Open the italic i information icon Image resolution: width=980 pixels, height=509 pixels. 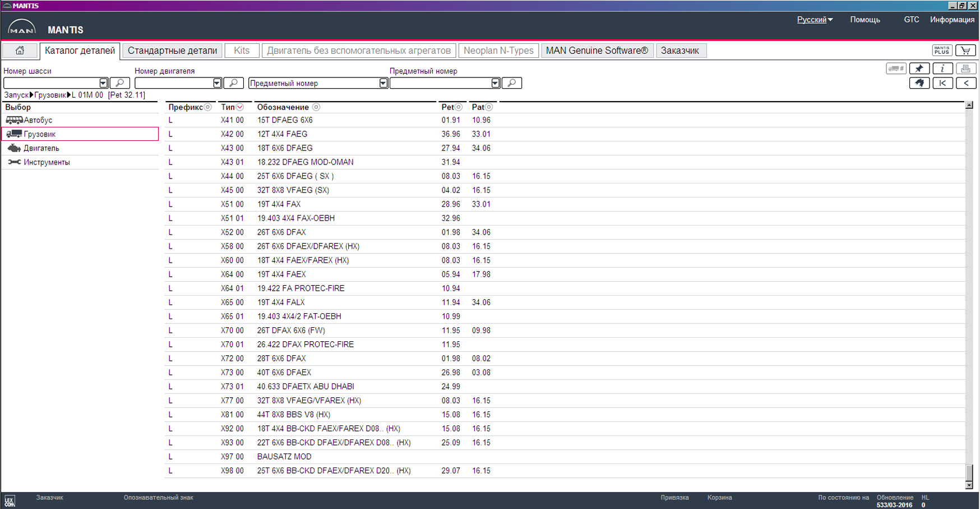942,68
